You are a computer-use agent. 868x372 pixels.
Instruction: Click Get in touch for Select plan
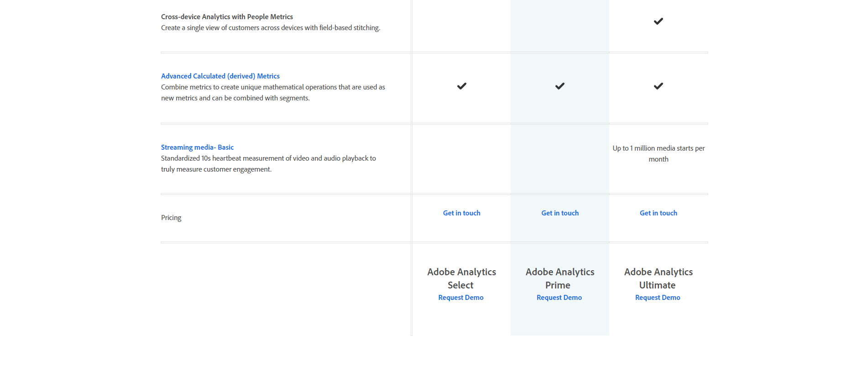coord(461,213)
